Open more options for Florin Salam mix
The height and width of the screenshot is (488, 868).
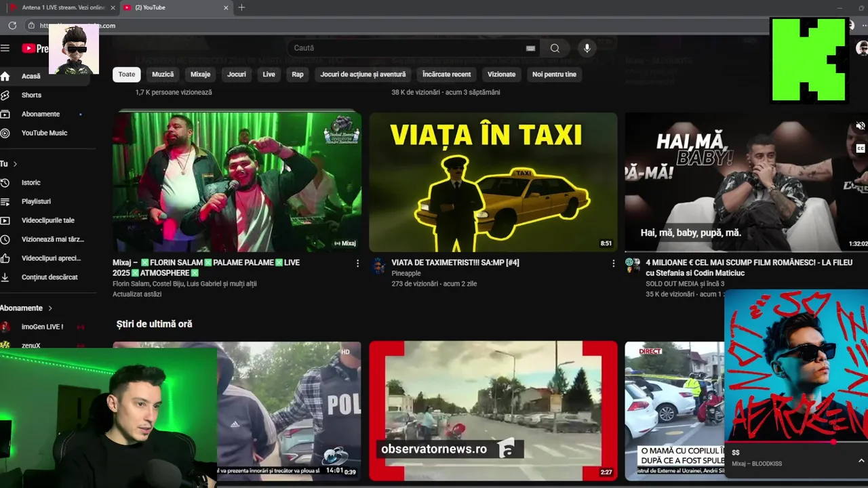click(357, 263)
